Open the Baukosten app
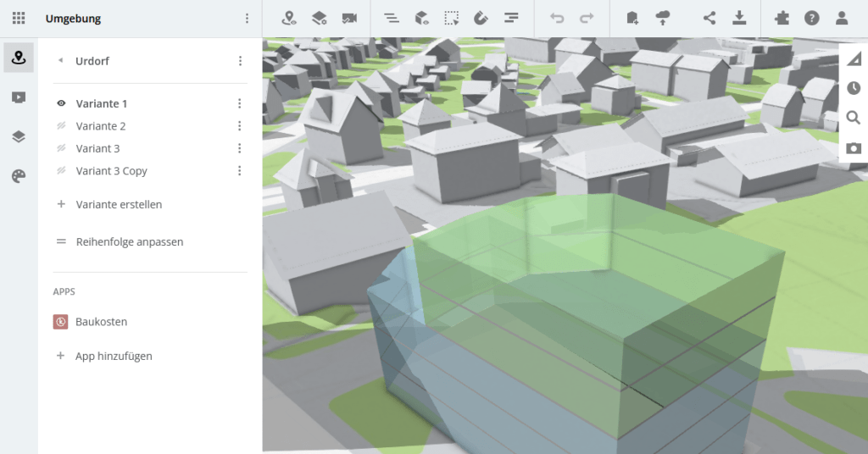Screen dimensions: 868x454 (101, 322)
